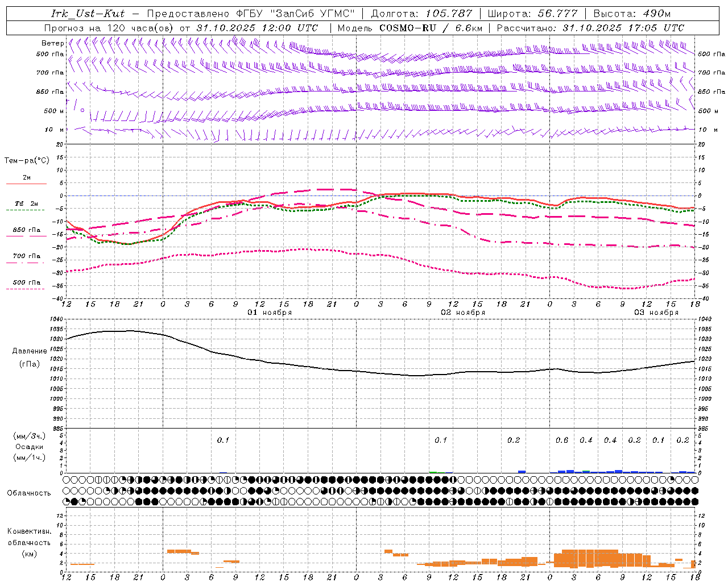Click the 'Долгота: 105.787' header field

pyautogui.click(x=421, y=14)
